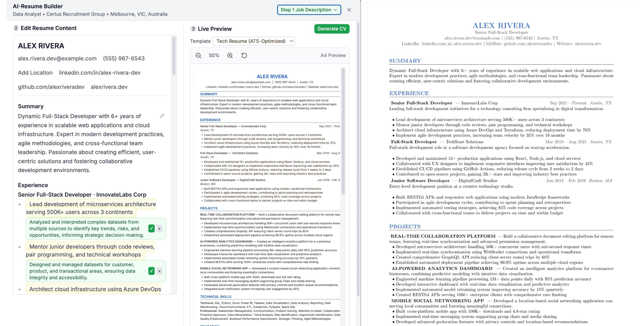Click the Generate CV button
Viewport: 644px width, 326px height.
click(332, 29)
